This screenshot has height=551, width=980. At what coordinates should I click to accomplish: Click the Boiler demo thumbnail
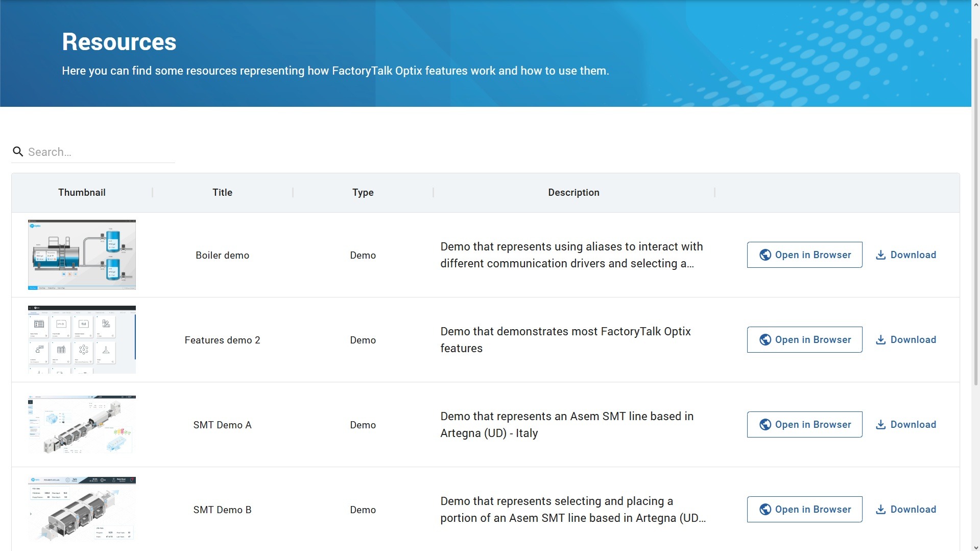[x=82, y=255]
